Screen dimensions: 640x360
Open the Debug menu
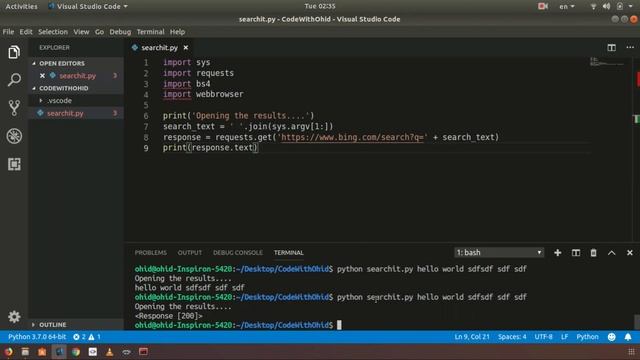[120, 32]
